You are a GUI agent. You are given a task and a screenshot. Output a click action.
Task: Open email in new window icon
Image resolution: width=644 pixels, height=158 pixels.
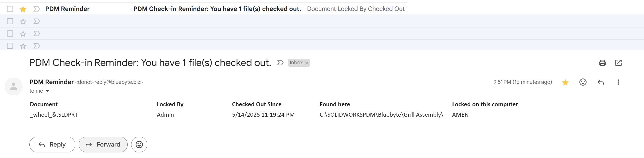click(x=618, y=63)
